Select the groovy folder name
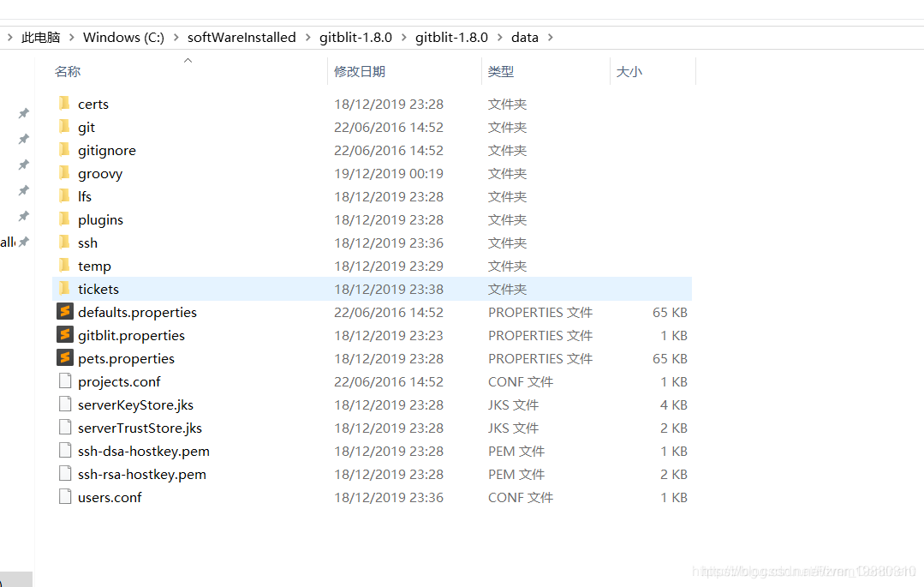This screenshot has width=924, height=587. coord(100,174)
